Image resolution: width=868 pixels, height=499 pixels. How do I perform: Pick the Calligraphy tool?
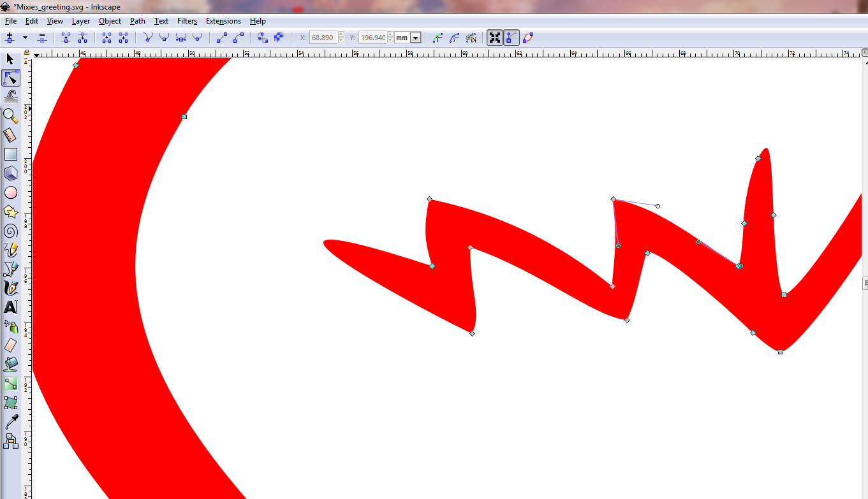point(10,287)
